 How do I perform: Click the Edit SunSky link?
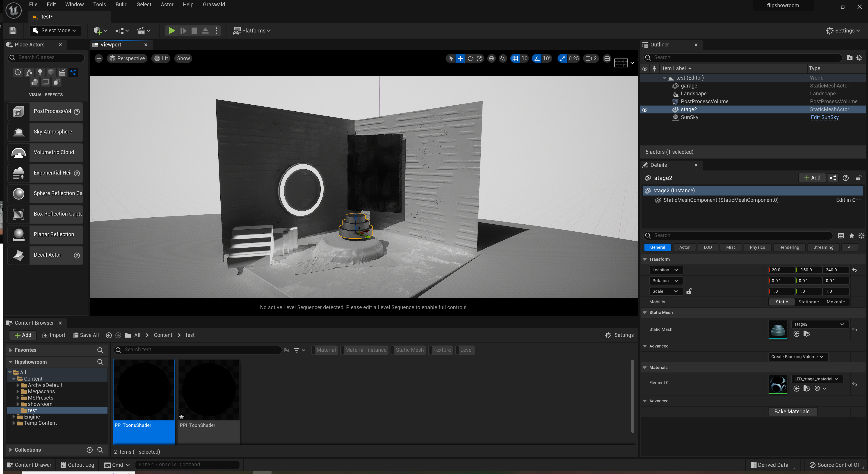(x=825, y=117)
